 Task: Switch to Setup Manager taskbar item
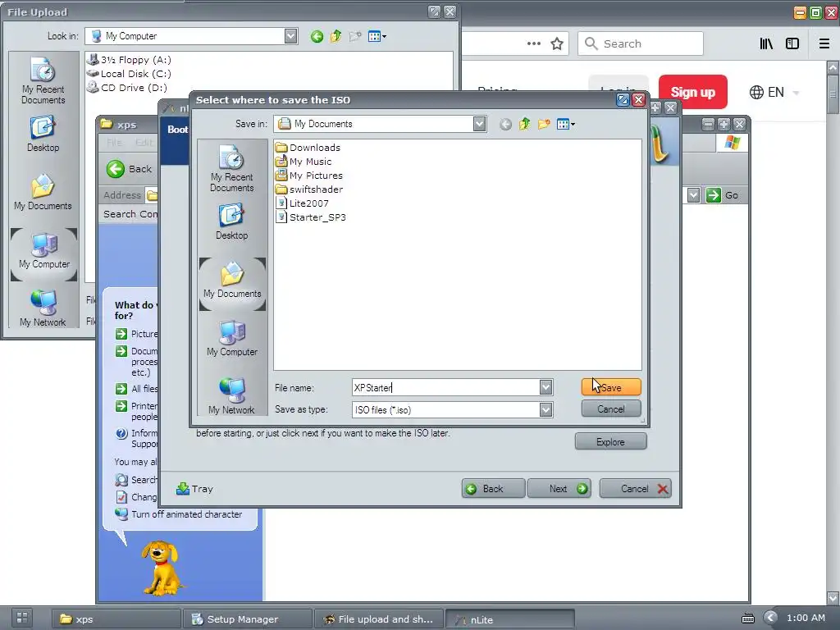pyautogui.click(x=248, y=619)
